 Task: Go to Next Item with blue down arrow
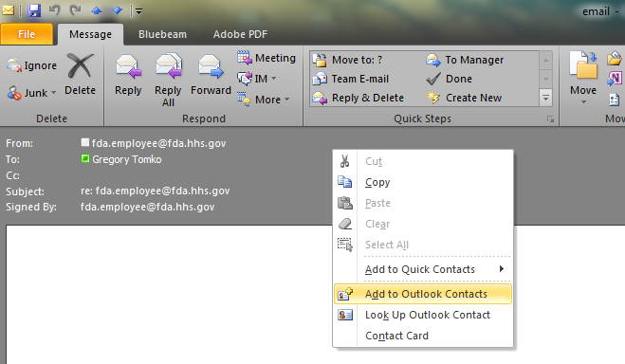[x=118, y=10]
